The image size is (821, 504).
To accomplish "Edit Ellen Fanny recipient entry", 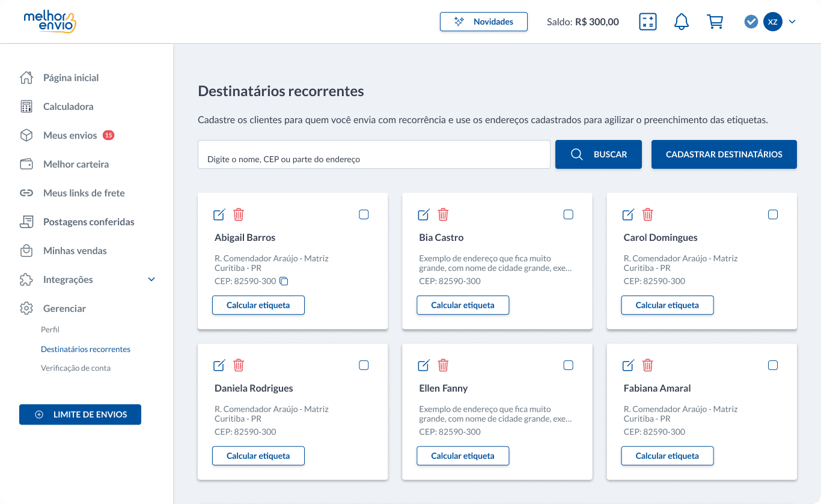I will pos(424,365).
